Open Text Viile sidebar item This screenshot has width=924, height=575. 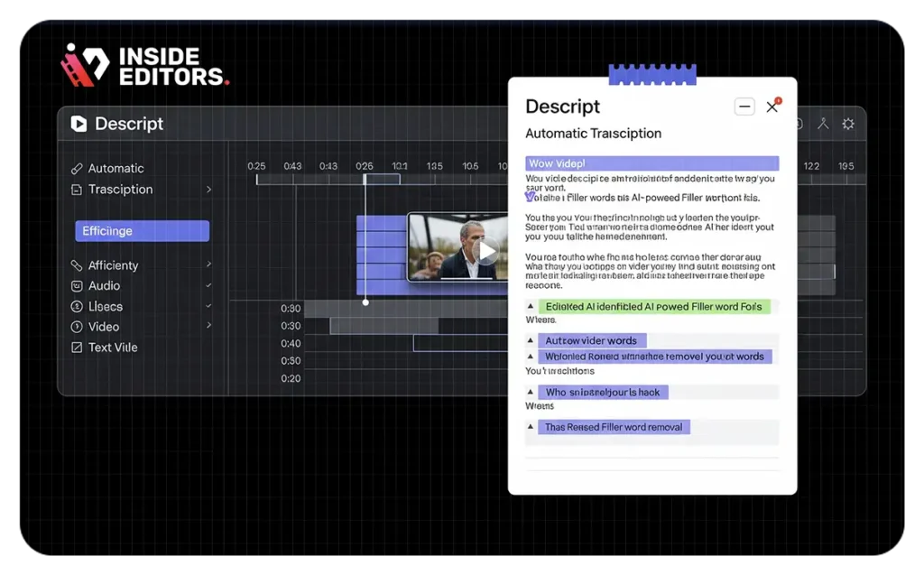point(113,348)
